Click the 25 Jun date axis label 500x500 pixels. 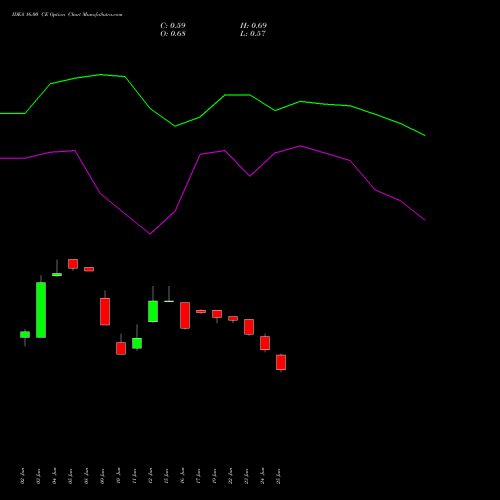279,476
